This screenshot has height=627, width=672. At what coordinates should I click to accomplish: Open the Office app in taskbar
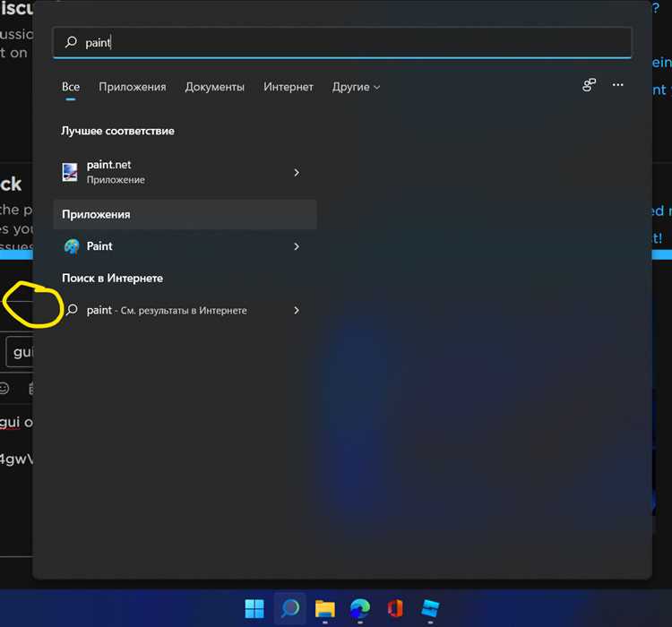pos(395,608)
